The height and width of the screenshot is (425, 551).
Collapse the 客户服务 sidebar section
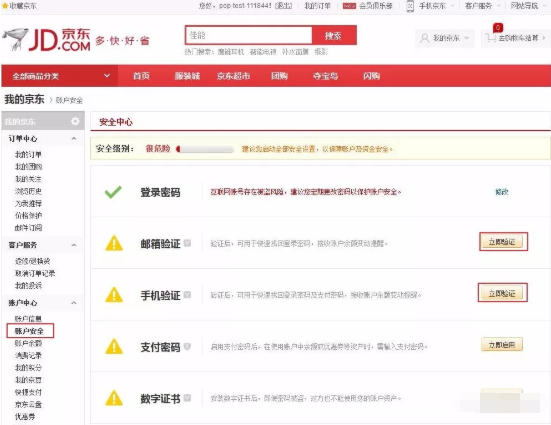pyautogui.click(x=74, y=245)
